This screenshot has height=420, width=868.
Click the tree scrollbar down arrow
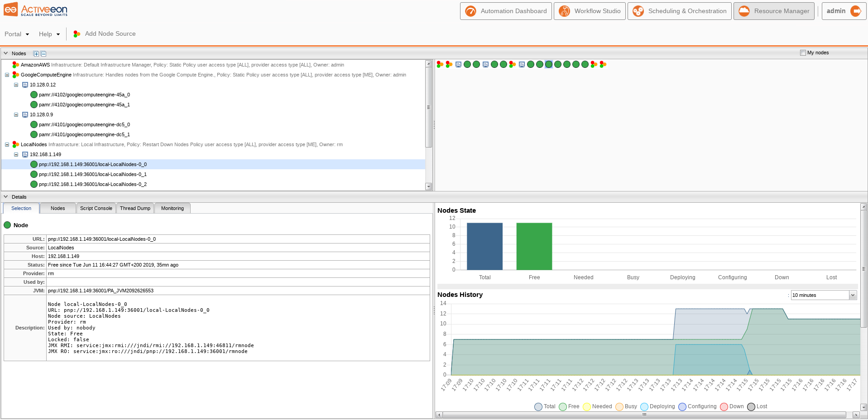(x=428, y=186)
